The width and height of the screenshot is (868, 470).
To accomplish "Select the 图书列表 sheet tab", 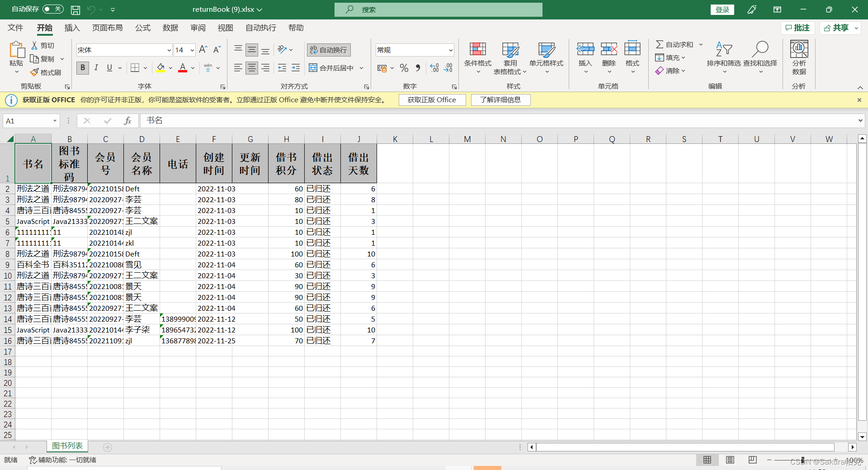I will 67,446.
